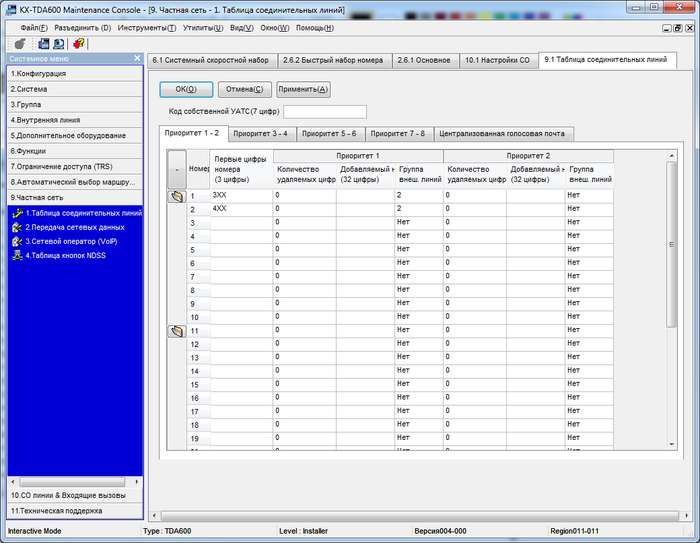
Task: Open the red question-mark help icon
Action: point(78,43)
